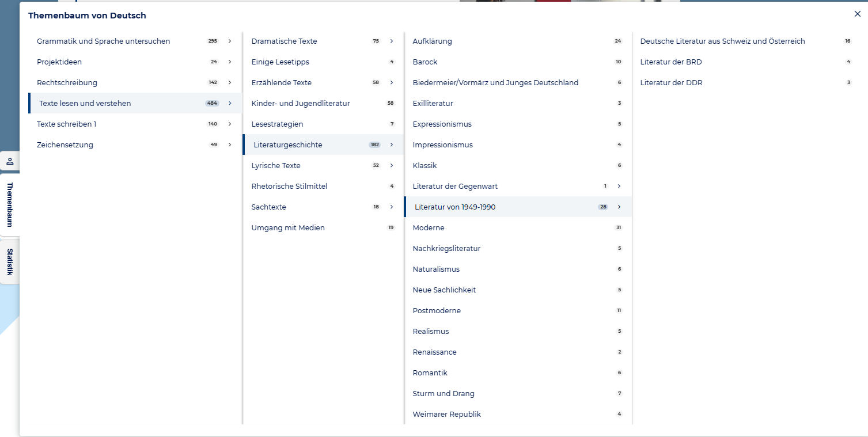
Task: Open the Literatur der DDR topic
Action: 671,83
